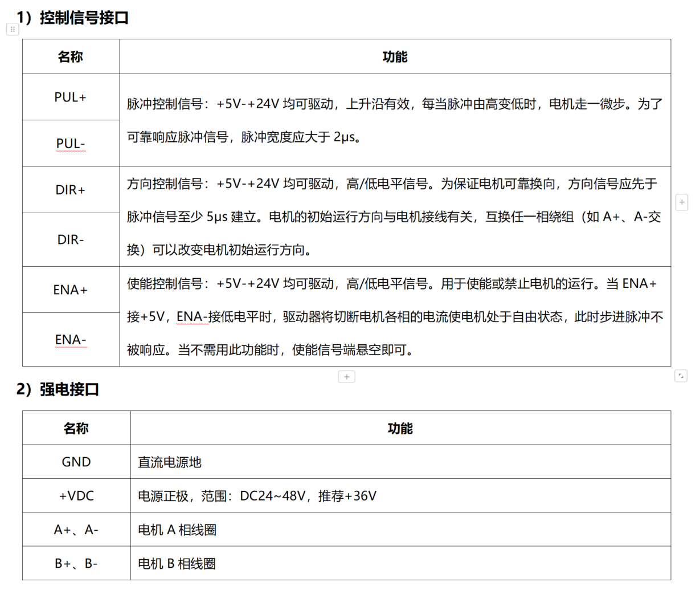Select the PUL+ cell

click(71, 97)
